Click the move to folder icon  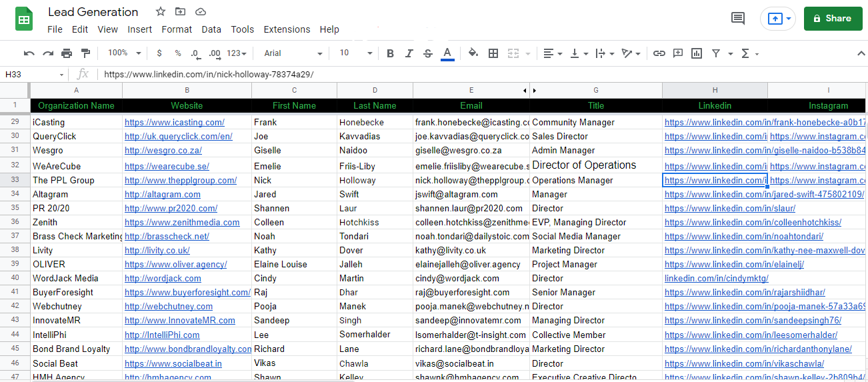click(181, 12)
